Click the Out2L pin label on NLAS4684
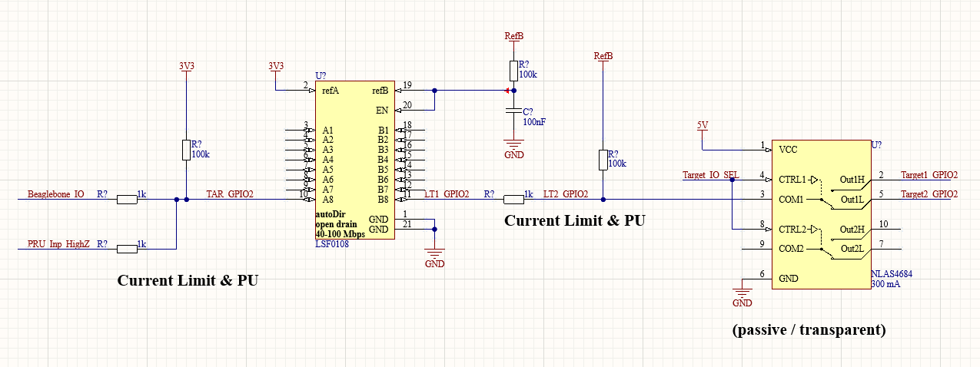Screen dimensions: 980x367 pyautogui.click(x=852, y=249)
